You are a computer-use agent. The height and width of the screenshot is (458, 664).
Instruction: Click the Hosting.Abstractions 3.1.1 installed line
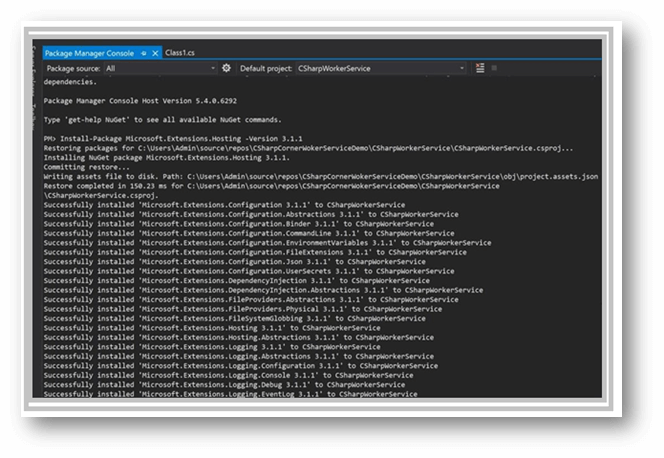tap(238, 337)
